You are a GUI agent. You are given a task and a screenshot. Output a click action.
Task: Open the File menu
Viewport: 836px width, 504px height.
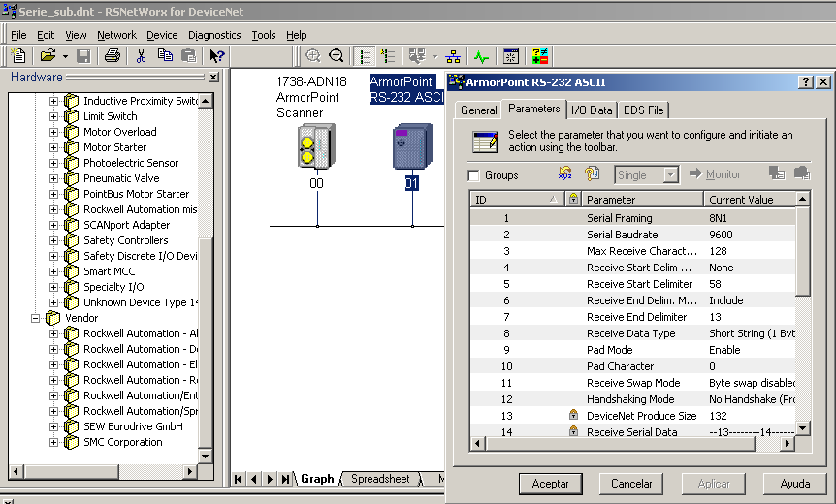[x=18, y=35]
